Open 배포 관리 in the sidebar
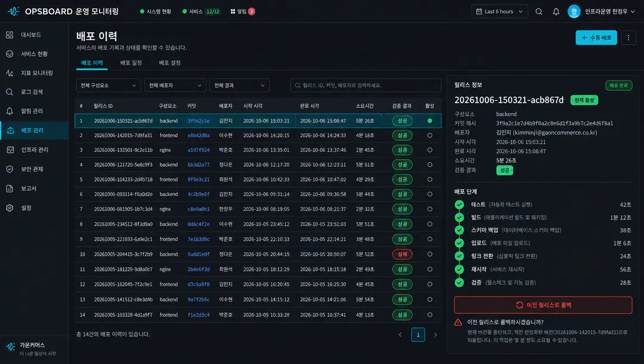The image size is (644, 364). point(34,130)
